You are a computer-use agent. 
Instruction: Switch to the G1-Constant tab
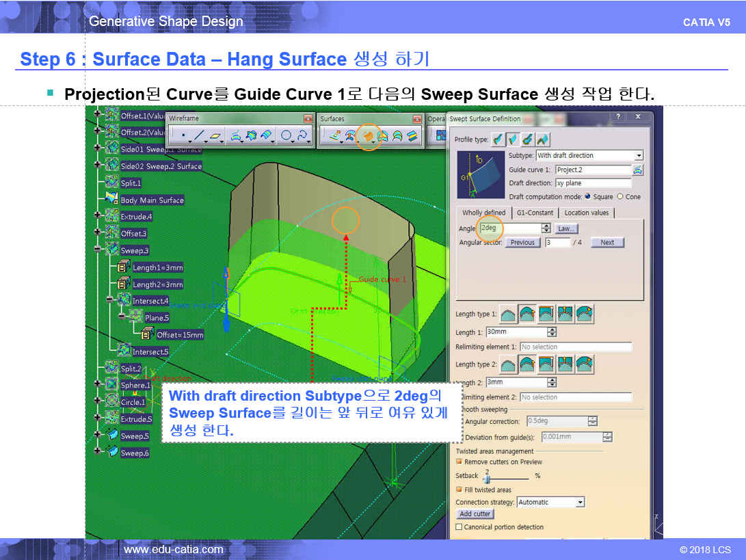point(534,213)
